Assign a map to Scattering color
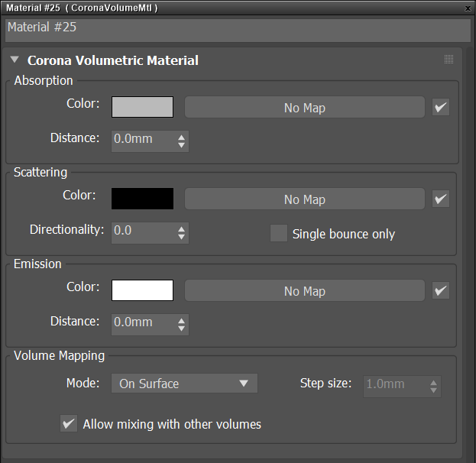476x463 pixels. point(305,199)
